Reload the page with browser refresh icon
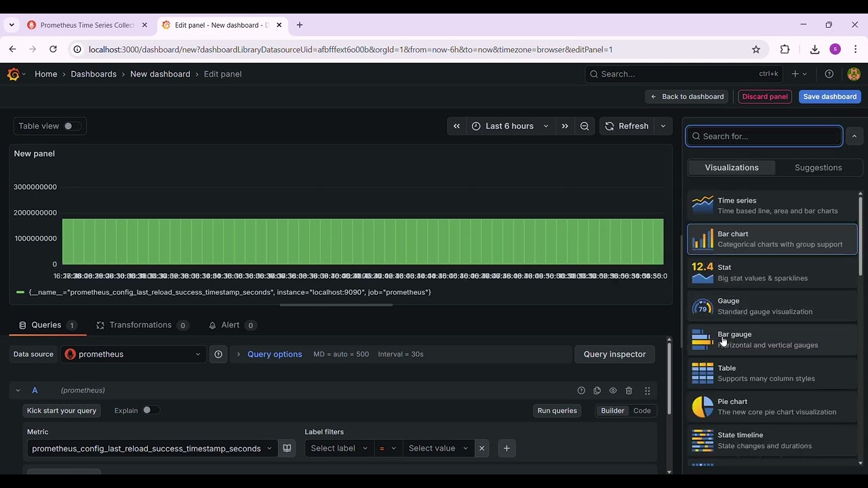 pyautogui.click(x=53, y=49)
